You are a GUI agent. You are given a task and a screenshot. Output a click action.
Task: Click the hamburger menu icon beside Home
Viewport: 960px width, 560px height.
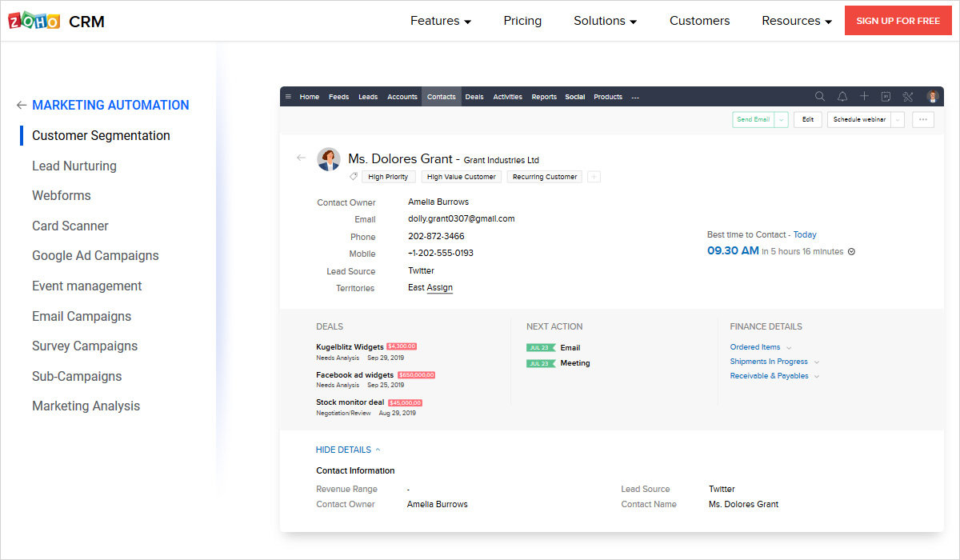point(288,97)
